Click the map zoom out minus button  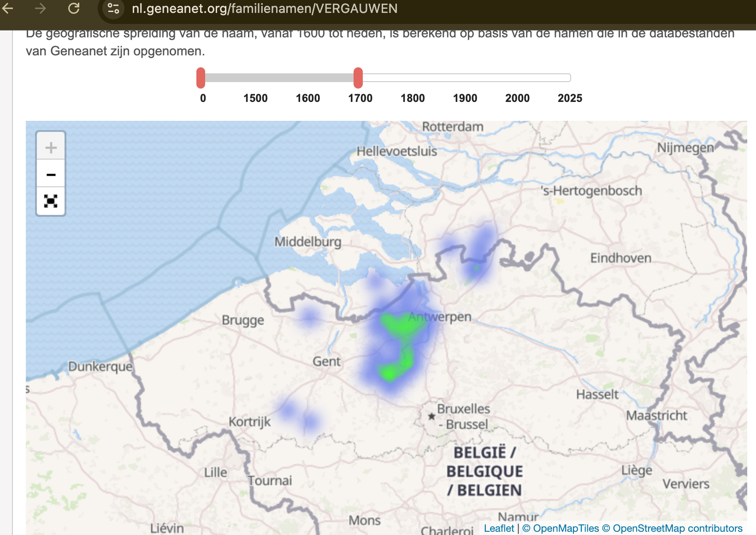tap(51, 174)
